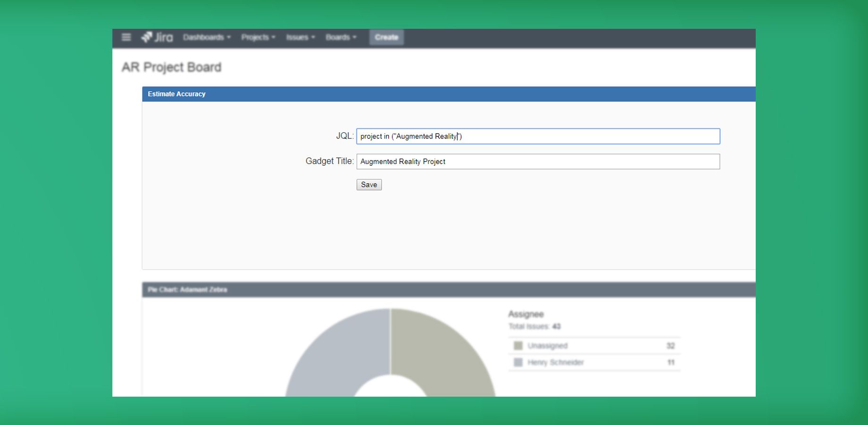Click the Create button
This screenshot has width=868, height=425.
[386, 37]
